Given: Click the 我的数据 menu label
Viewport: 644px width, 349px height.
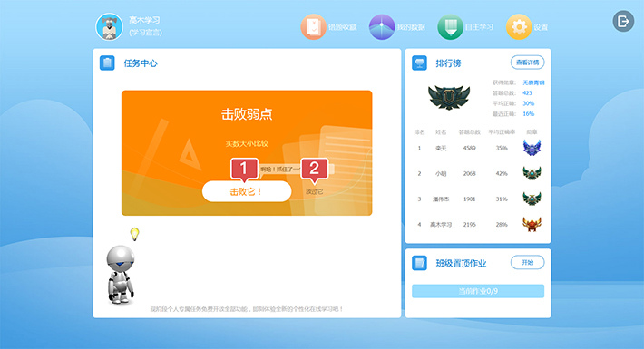Looking at the screenshot, I should 411,27.
